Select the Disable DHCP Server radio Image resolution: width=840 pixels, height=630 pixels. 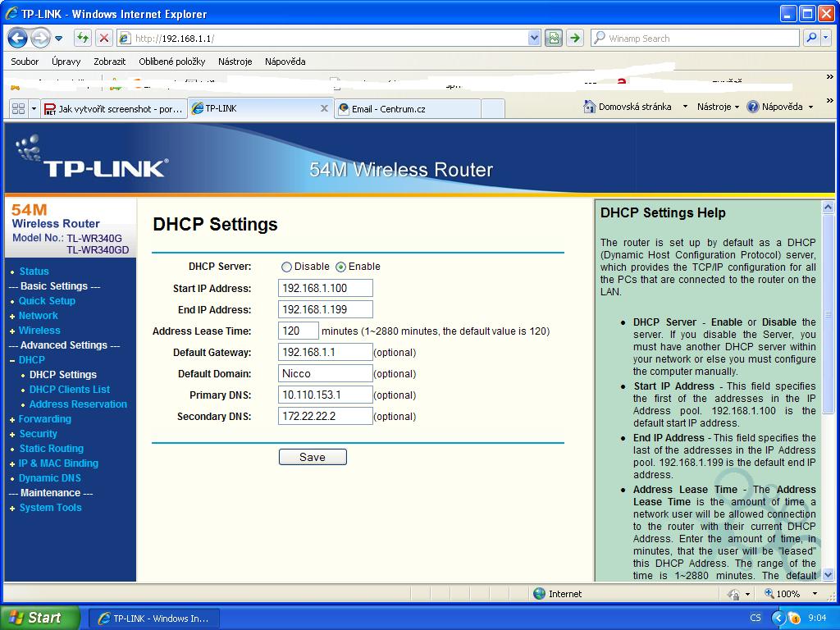click(x=286, y=267)
